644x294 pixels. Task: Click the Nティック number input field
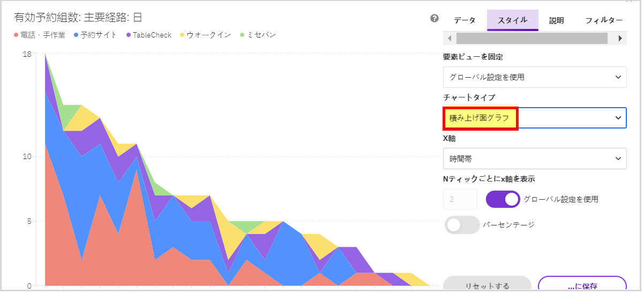(460, 199)
